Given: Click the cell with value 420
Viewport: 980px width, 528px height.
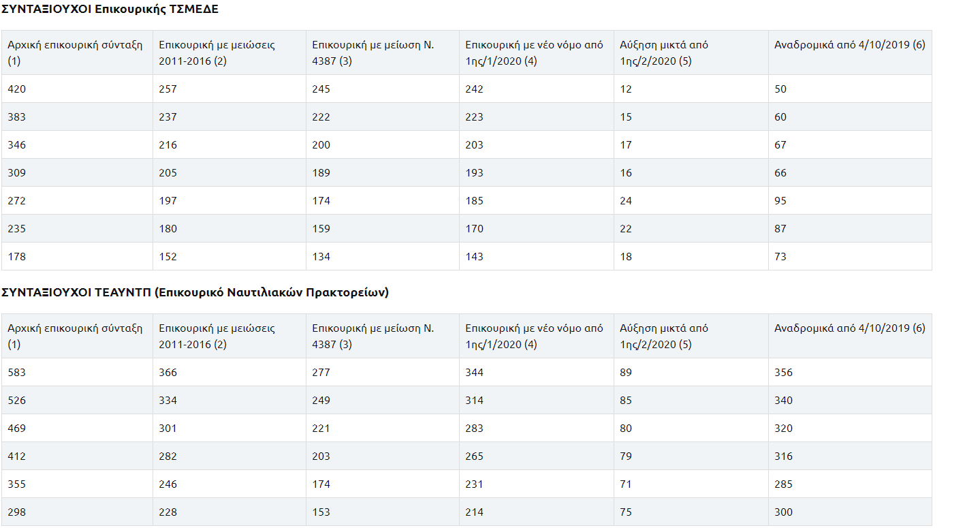Looking at the screenshot, I should click(17, 89).
